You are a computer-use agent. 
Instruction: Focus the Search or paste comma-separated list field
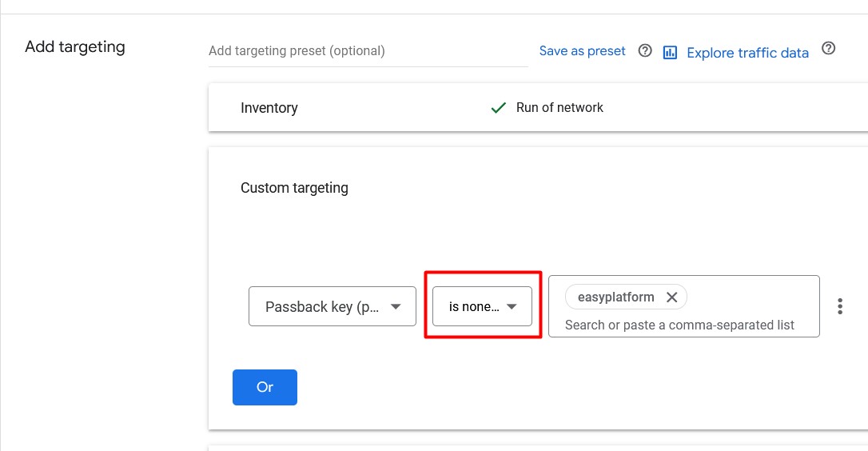(x=679, y=325)
